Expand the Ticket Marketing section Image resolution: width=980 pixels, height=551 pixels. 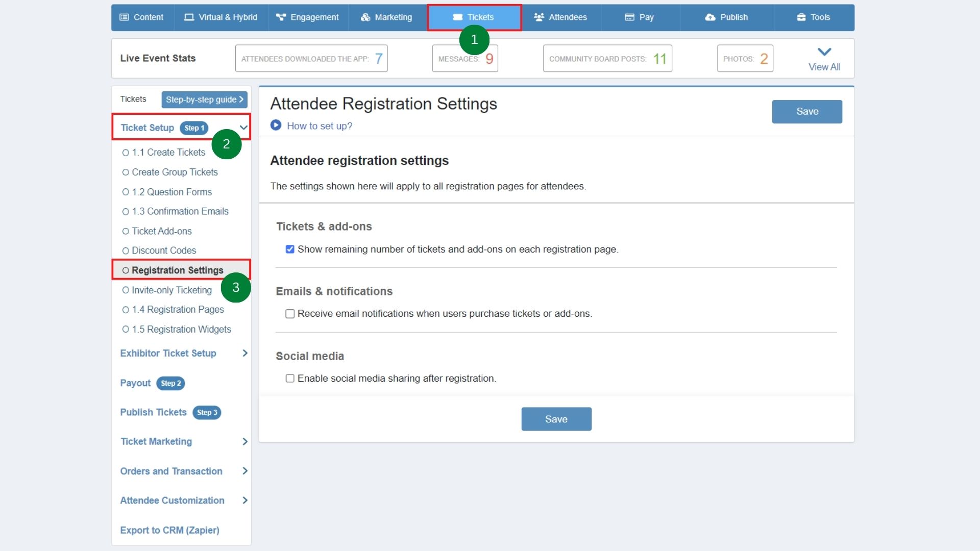[x=245, y=442]
